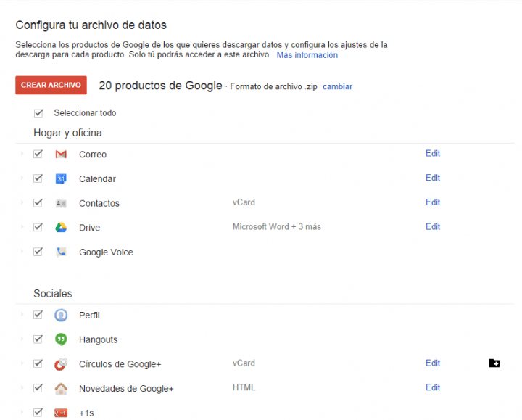Click the Configura tu archivo de datos heading

[x=91, y=25]
